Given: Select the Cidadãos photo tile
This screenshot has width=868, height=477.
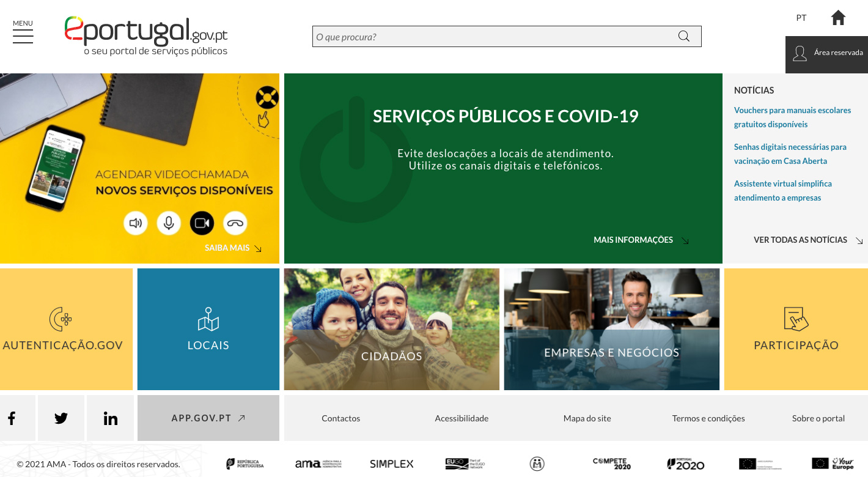Looking at the screenshot, I should click(x=391, y=329).
